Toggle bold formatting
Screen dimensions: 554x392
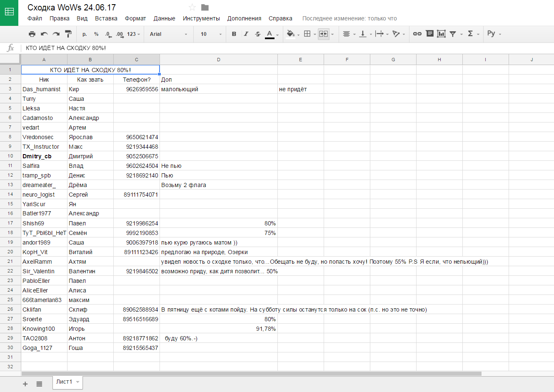click(x=234, y=34)
